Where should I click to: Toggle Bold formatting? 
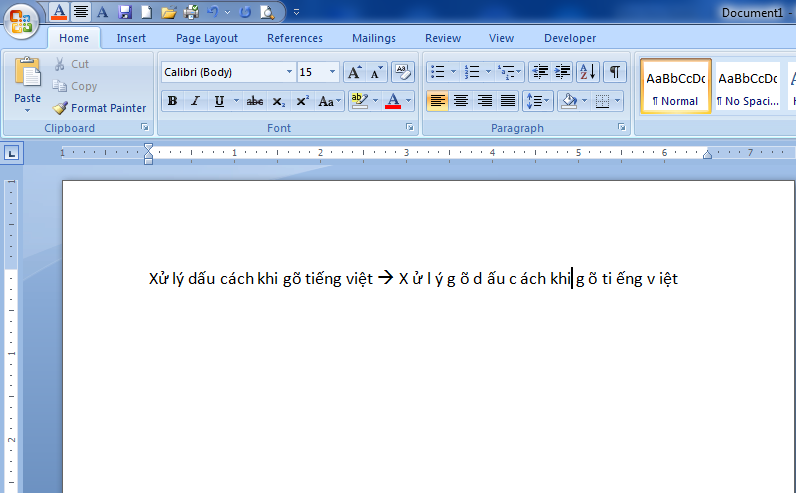pyautogui.click(x=172, y=101)
